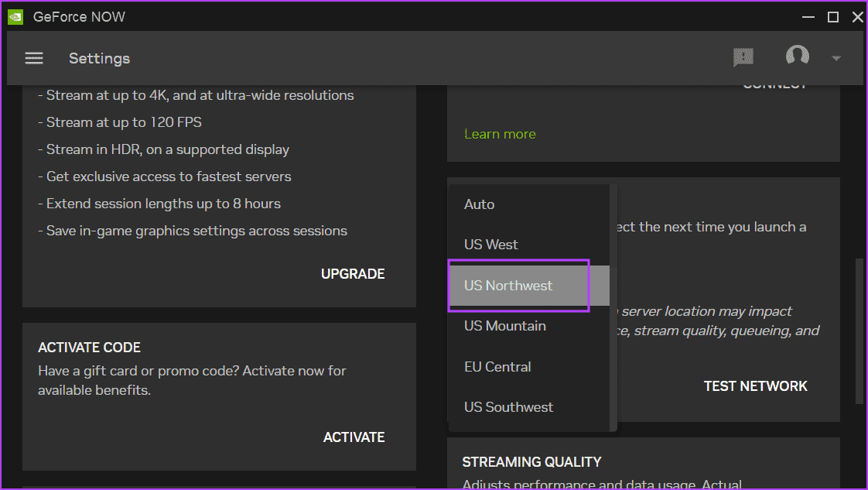The width and height of the screenshot is (868, 490).
Task: Click 'Stream at up to 4K' benefit line
Action: pyautogui.click(x=196, y=95)
